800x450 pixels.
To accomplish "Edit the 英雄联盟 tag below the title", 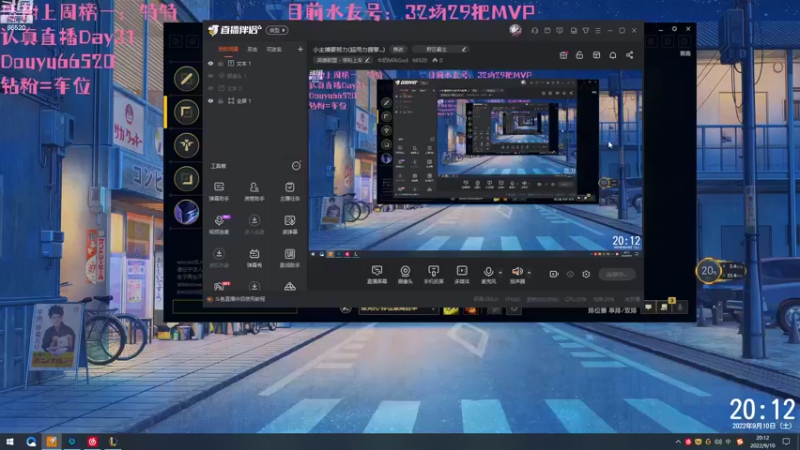I will tap(343, 60).
